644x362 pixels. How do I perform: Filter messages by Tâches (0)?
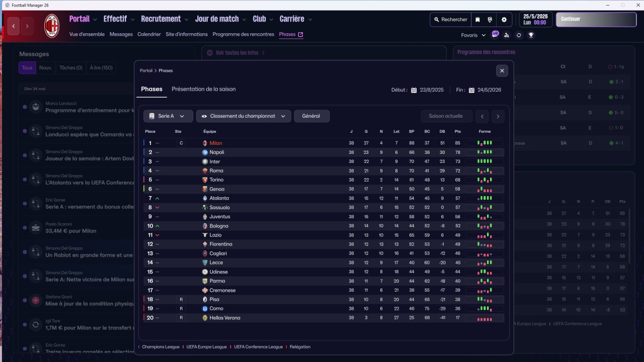tap(71, 68)
